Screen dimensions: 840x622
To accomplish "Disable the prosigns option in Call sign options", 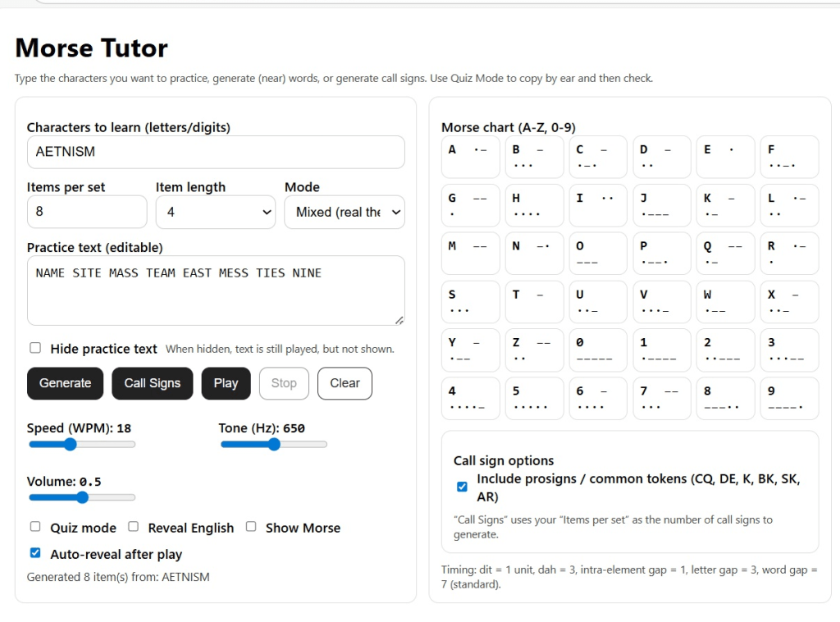I will (x=462, y=486).
